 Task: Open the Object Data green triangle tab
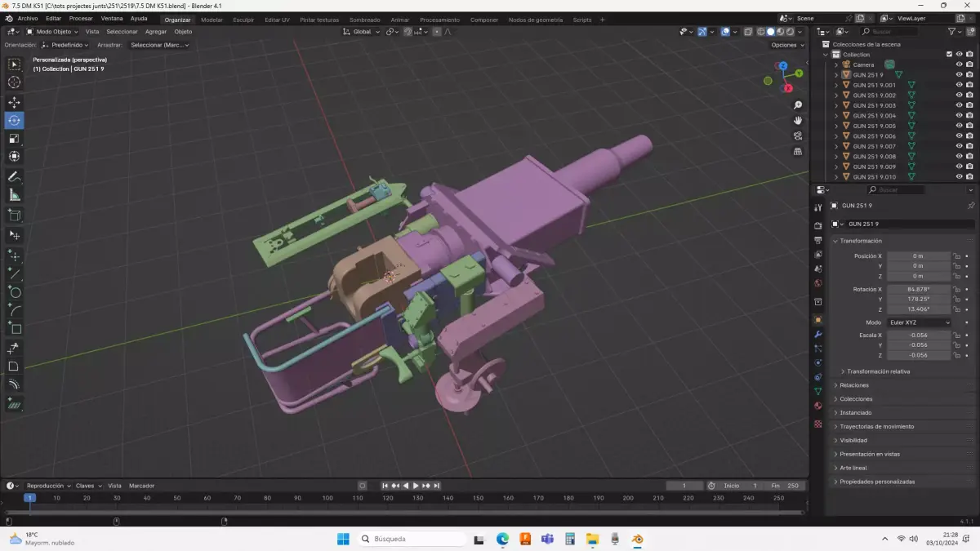(x=817, y=392)
